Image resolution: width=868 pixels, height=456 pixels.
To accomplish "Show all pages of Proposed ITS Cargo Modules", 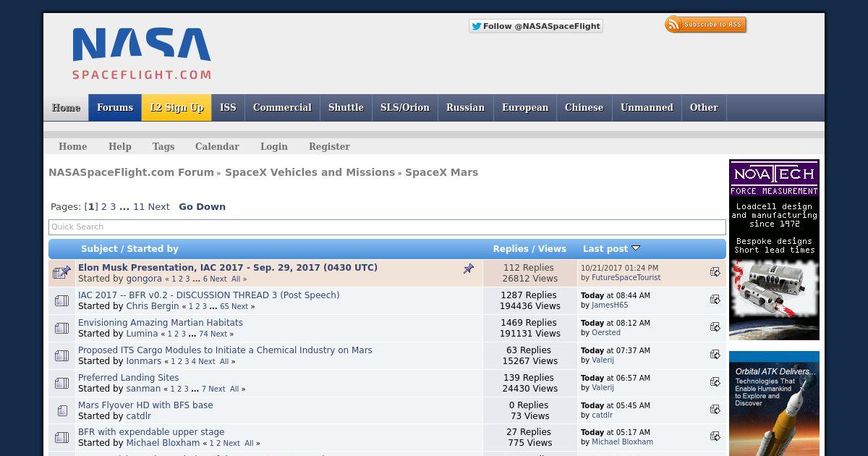I will (x=224, y=362).
